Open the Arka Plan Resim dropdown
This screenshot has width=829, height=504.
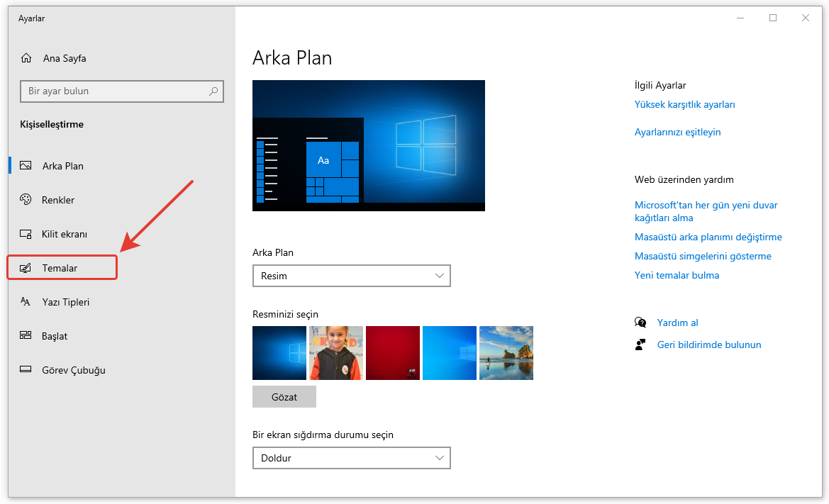click(351, 276)
